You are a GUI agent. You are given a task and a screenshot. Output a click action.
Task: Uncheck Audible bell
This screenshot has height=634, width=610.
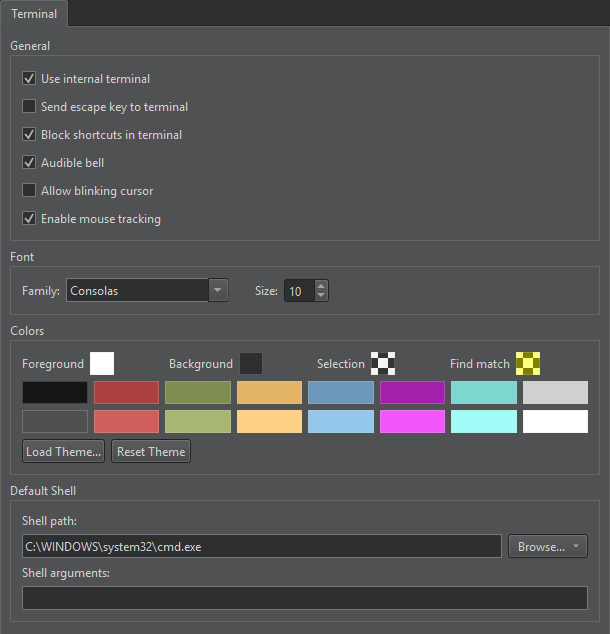click(29, 162)
